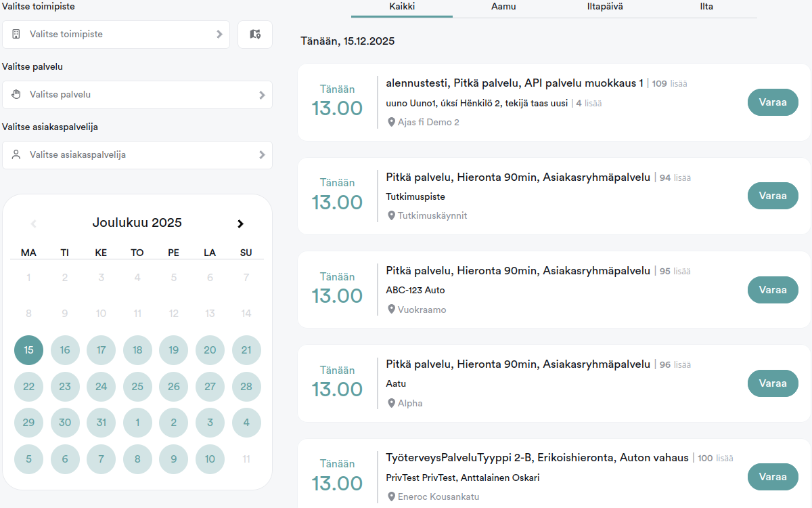Click the building icon in the toimipiste field
The height and width of the screenshot is (508, 812).
point(16,34)
